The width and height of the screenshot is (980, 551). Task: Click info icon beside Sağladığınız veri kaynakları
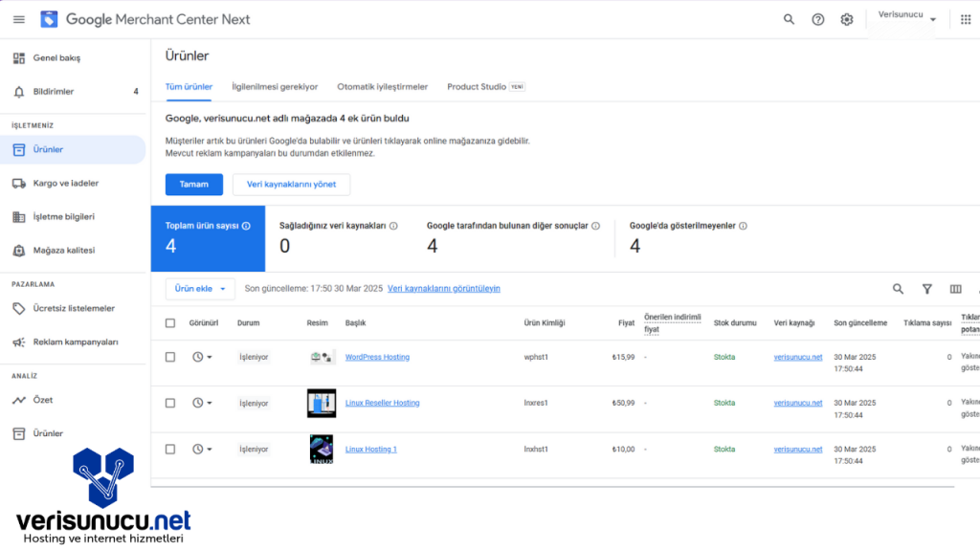[393, 226]
